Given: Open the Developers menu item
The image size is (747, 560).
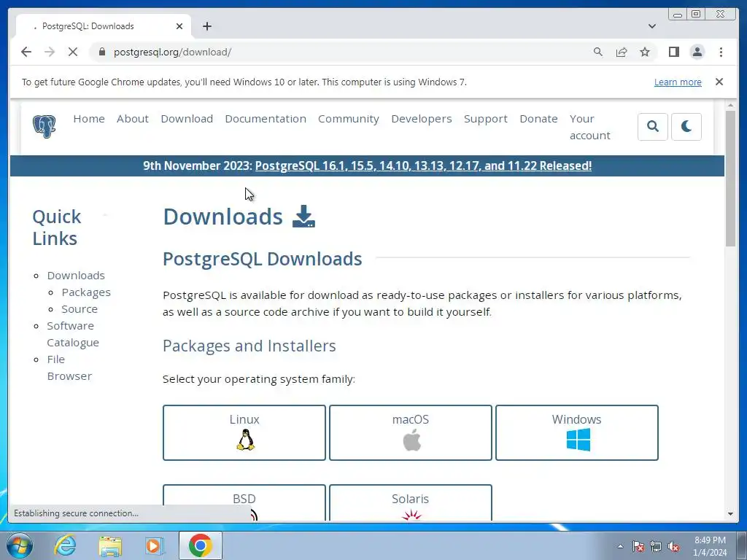Looking at the screenshot, I should pos(422,119).
